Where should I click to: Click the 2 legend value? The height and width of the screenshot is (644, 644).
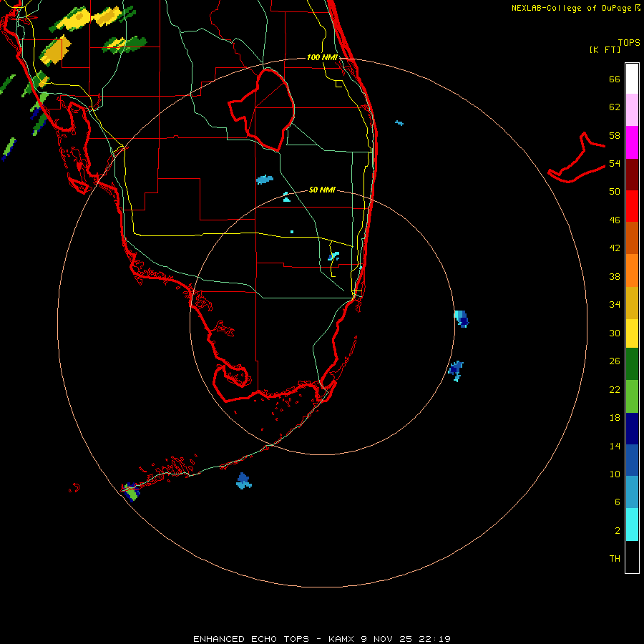[x=618, y=531]
